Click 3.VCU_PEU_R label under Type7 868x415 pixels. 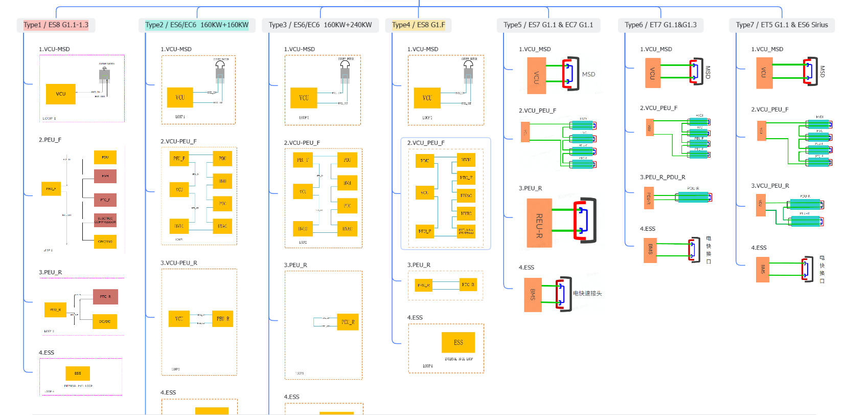pyautogui.click(x=770, y=186)
